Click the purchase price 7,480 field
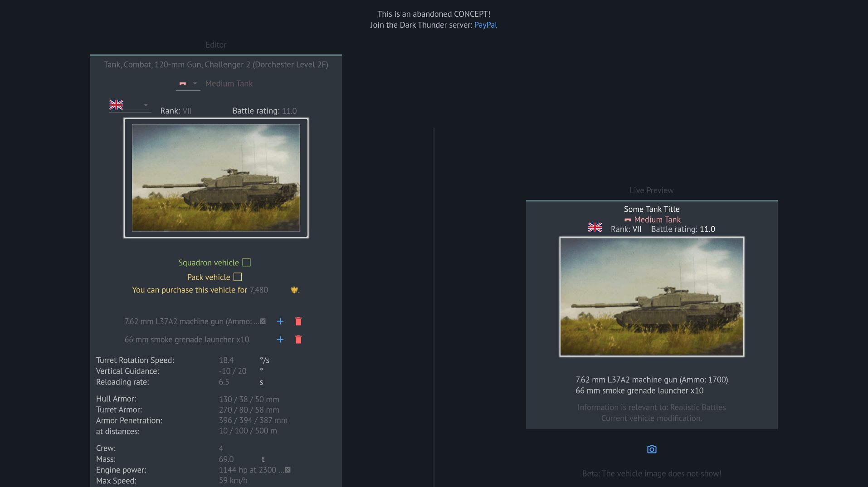868x487 pixels. click(x=259, y=290)
